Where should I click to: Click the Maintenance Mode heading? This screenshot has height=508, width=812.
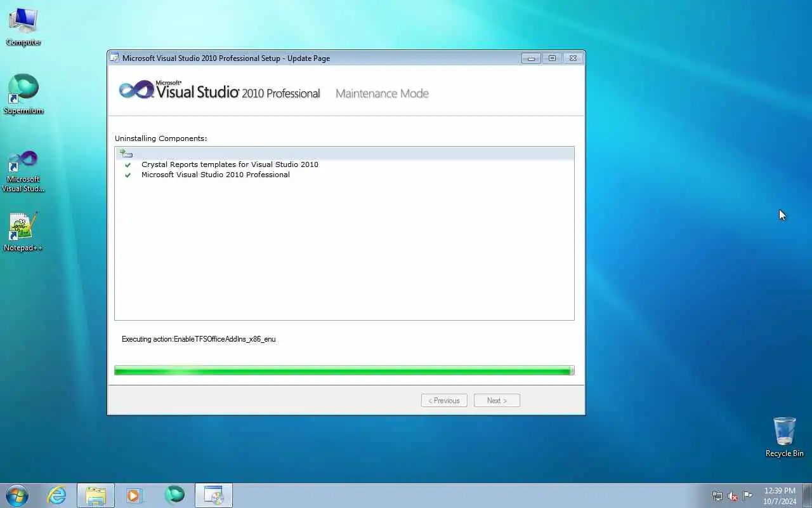(382, 93)
